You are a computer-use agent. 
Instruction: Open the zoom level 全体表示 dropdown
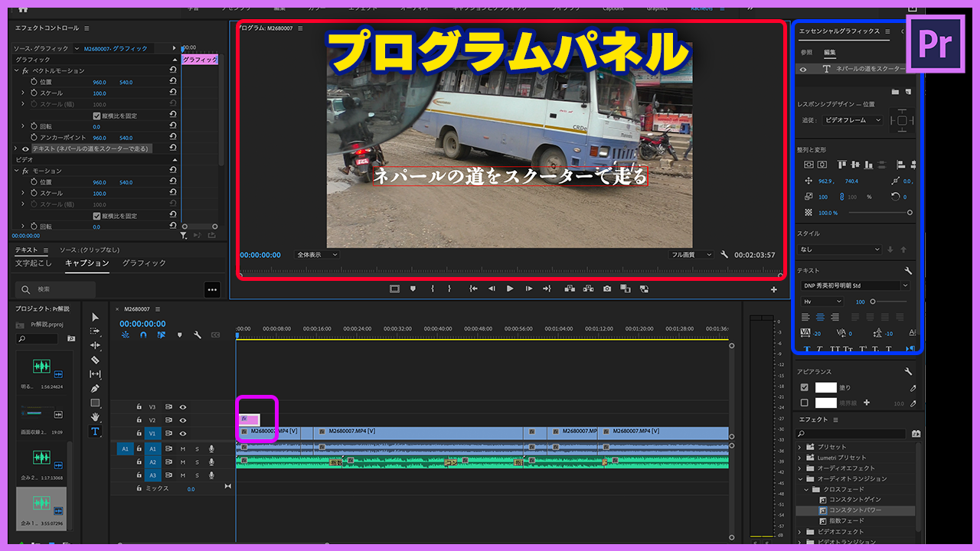[317, 255]
